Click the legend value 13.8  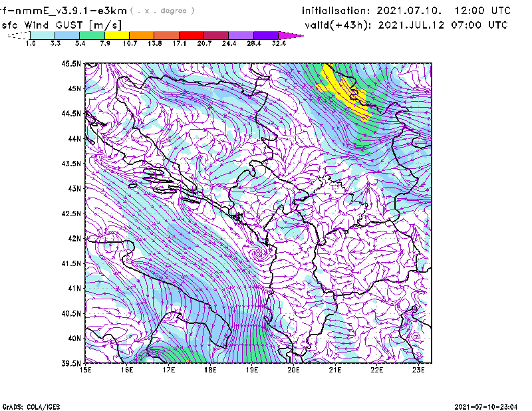tap(155, 43)
